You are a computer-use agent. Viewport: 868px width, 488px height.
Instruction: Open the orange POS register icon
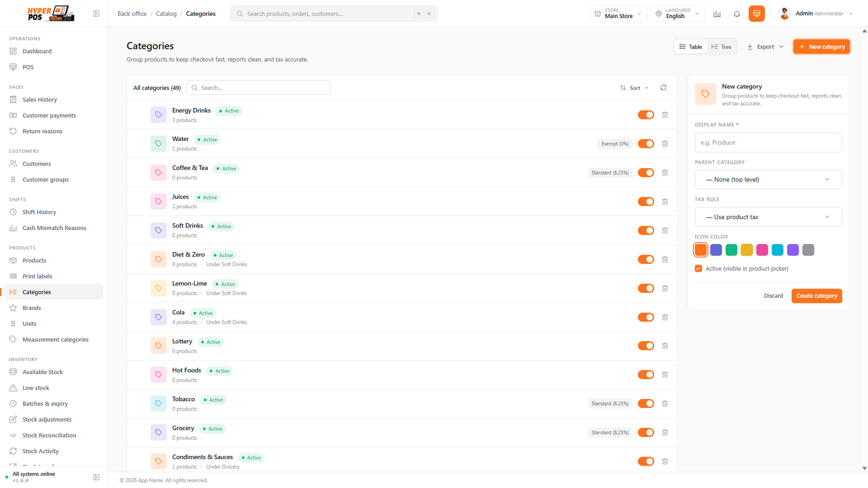[x=757, y=14]
